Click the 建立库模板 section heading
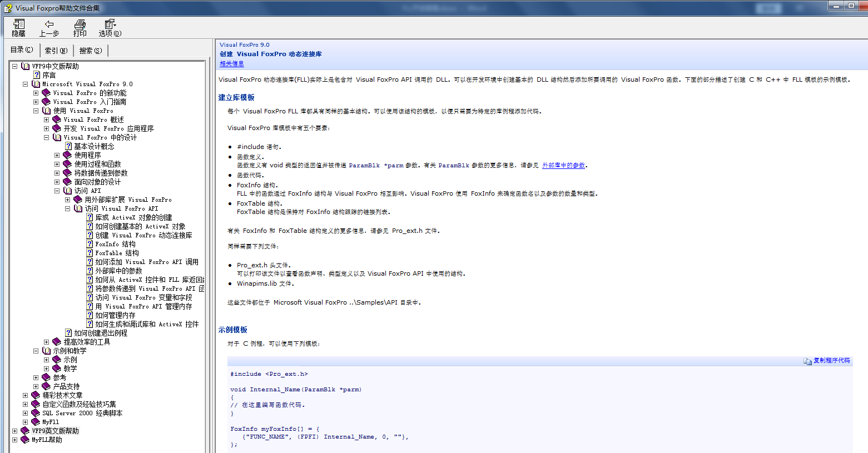Screen dimensions: 868x453 point(236,97)
